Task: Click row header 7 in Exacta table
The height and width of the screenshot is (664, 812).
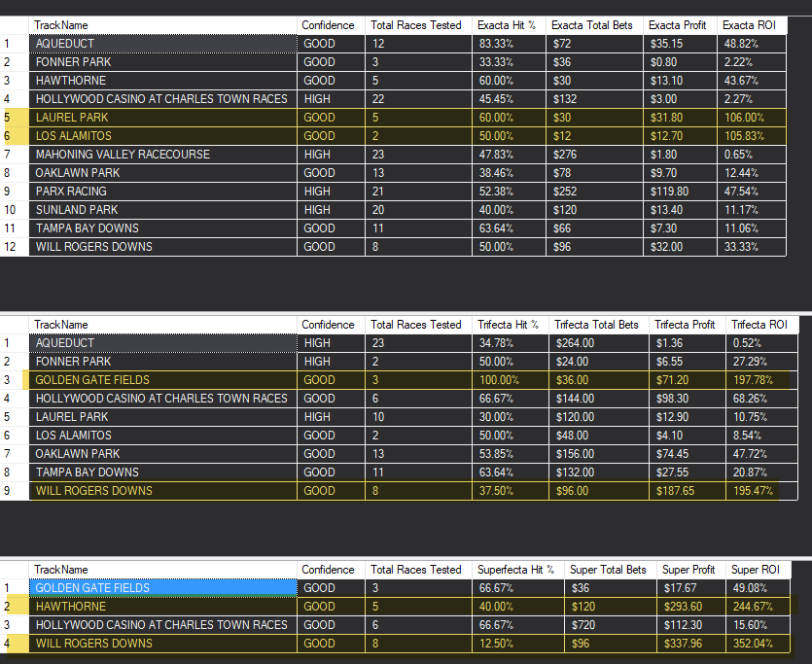Action: click(x=15, y=155)
